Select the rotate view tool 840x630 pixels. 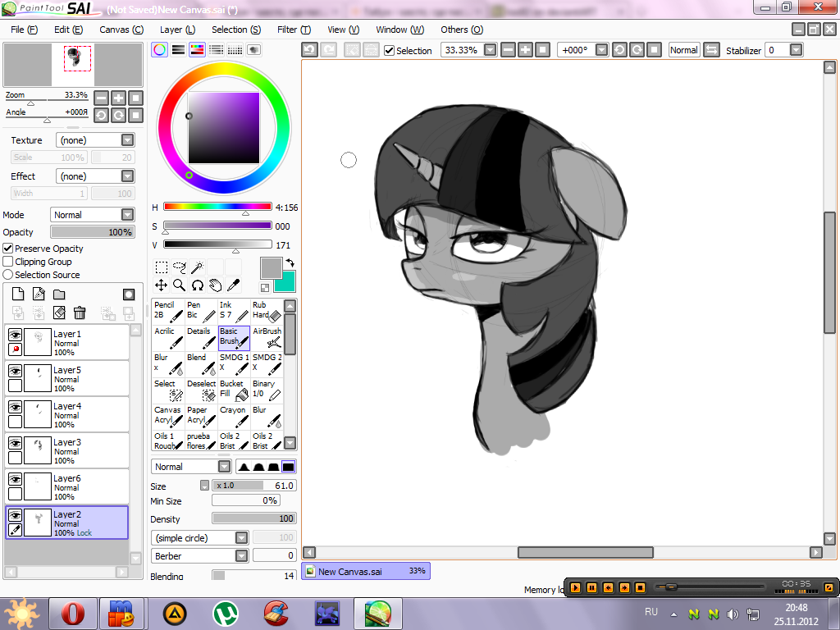point(198,285)
